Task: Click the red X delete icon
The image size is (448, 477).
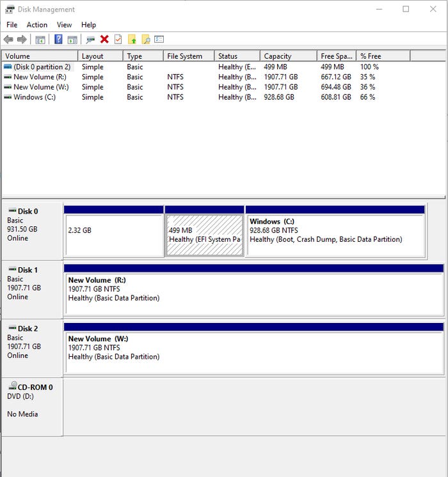Action: point(104,39)
